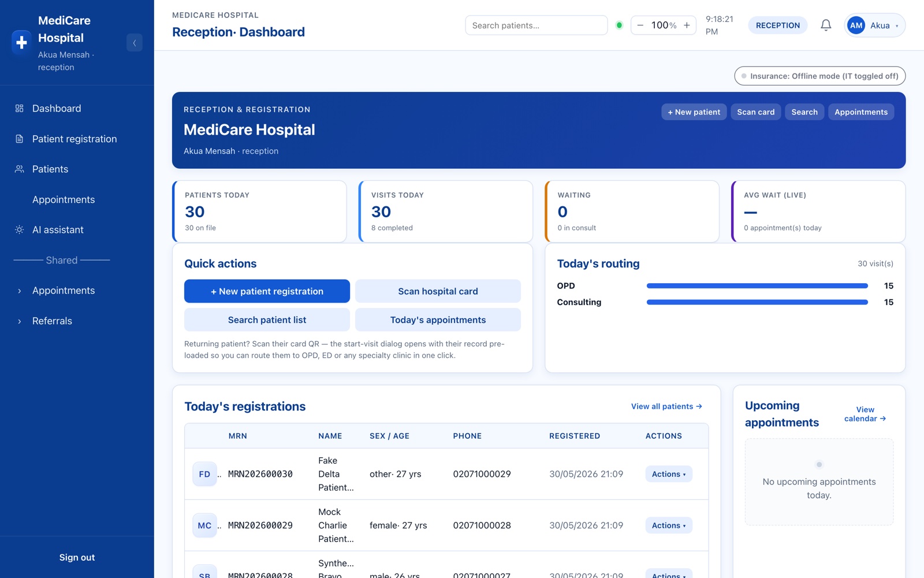Click Fake Delta Patient name
924x578 pixels.
point(336,474)
